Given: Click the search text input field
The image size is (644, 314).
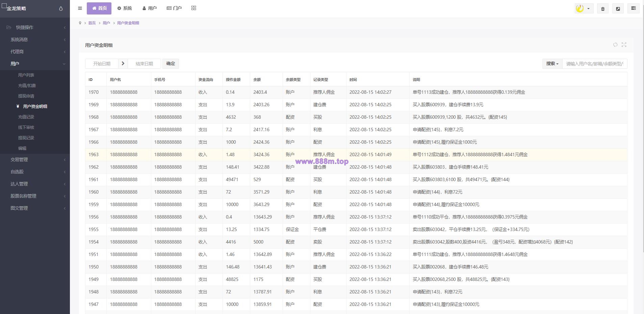Looking at the screenshot, I should 595,63.
